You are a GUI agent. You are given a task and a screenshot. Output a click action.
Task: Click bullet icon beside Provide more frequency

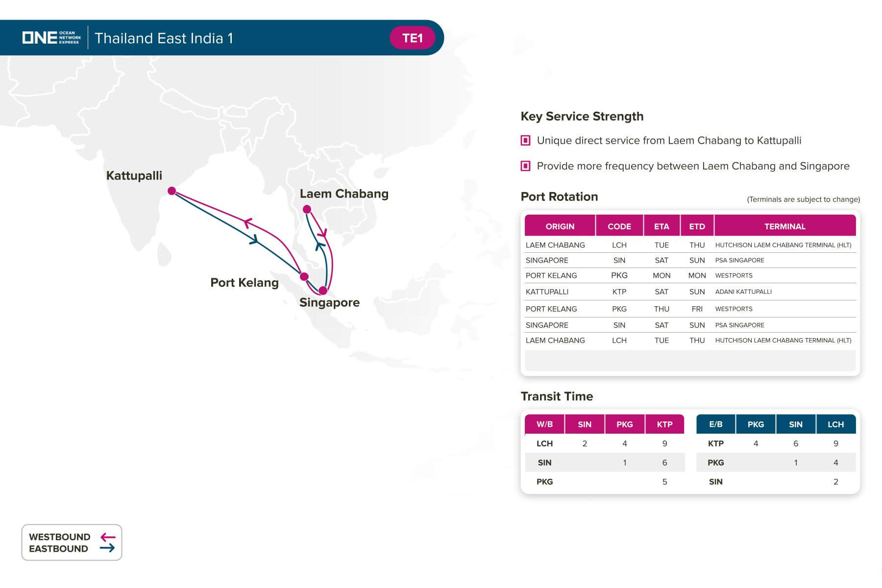(525, 166)
